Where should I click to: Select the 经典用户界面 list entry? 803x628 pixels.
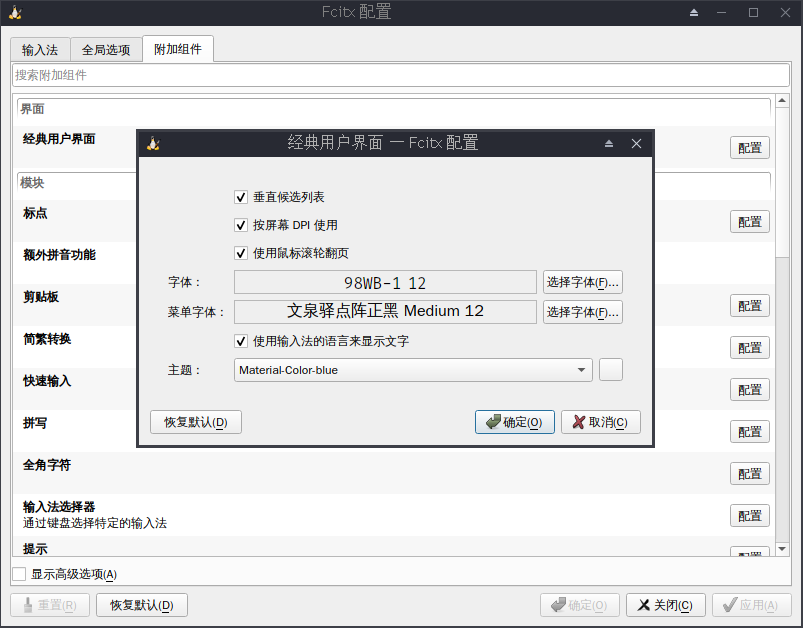click(x=59, y=139)
